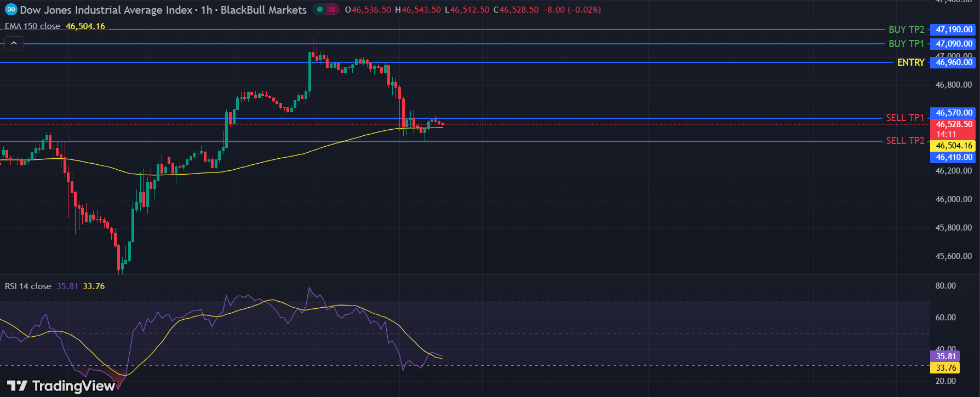
Task: Click the Dow Jones symbol logo badge
Action: pos(10,10)
